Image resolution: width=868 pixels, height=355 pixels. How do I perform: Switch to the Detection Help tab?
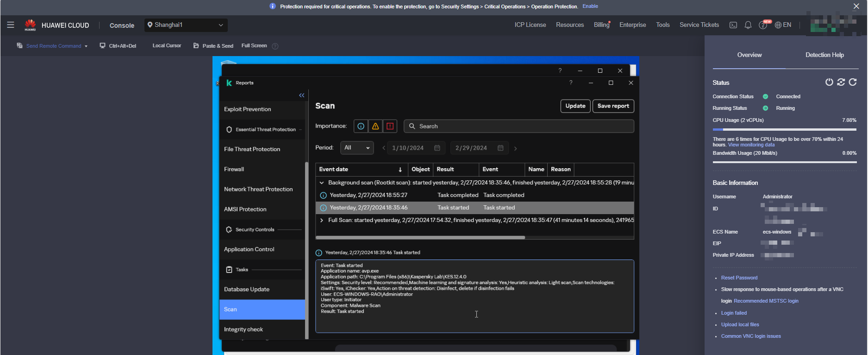tap(824, 55)
